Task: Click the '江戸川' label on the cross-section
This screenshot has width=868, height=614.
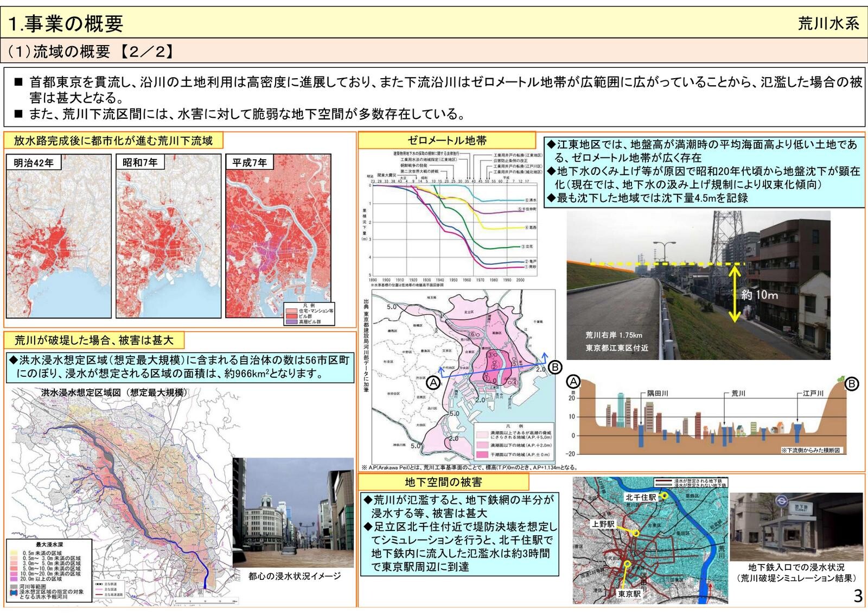Action: pyautogui.click(x=814, y=393)
